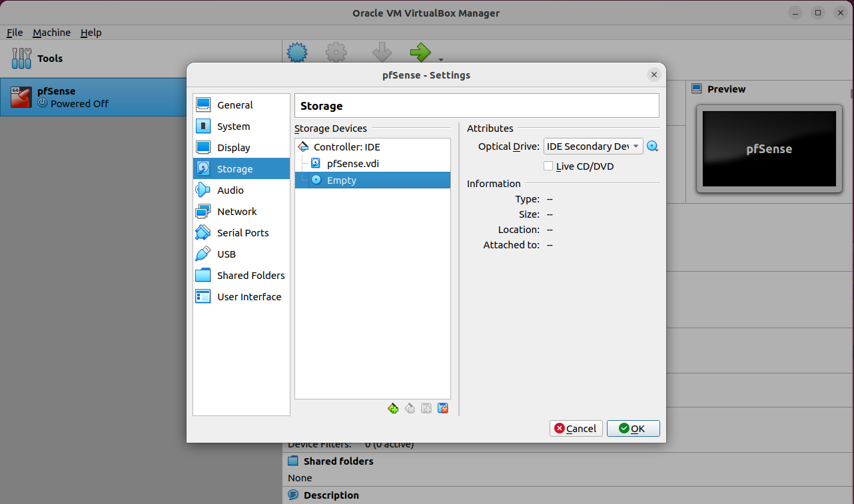Select Controller: IDE in storage tree
This screenshot has height=504, width=854.
(x=372, y=147)
